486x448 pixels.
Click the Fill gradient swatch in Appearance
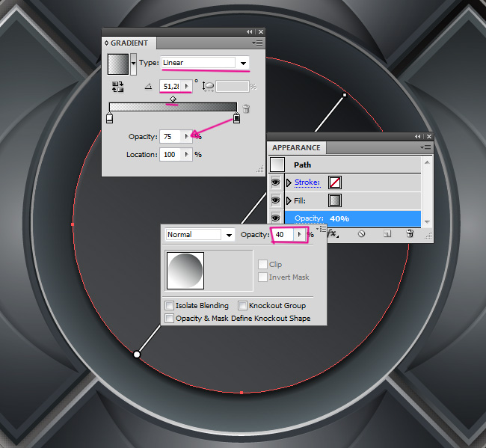click(x=335, y=200)
